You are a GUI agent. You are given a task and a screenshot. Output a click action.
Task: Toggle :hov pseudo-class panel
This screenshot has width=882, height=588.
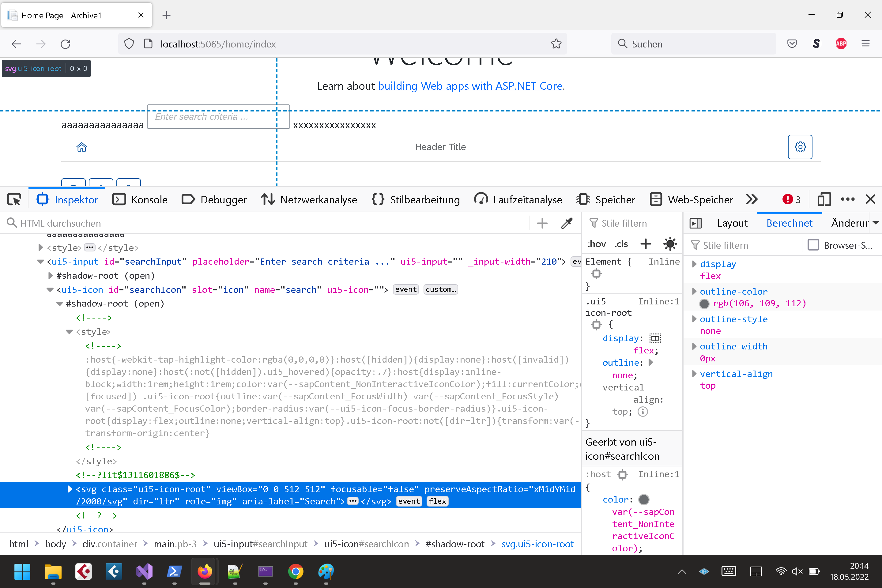(597, 244)
